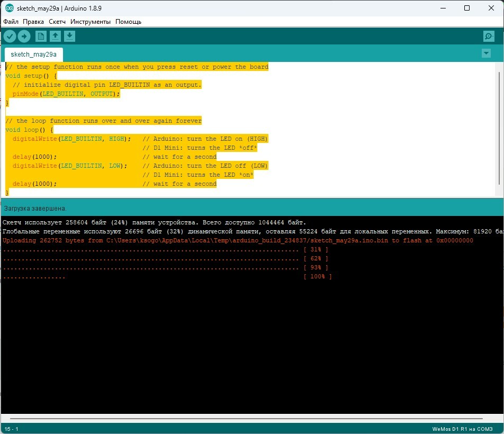Click the 'D1 Mini: turns the LED *off*' comment
Viewport: 504px width, 434px height.
point(200,148)
